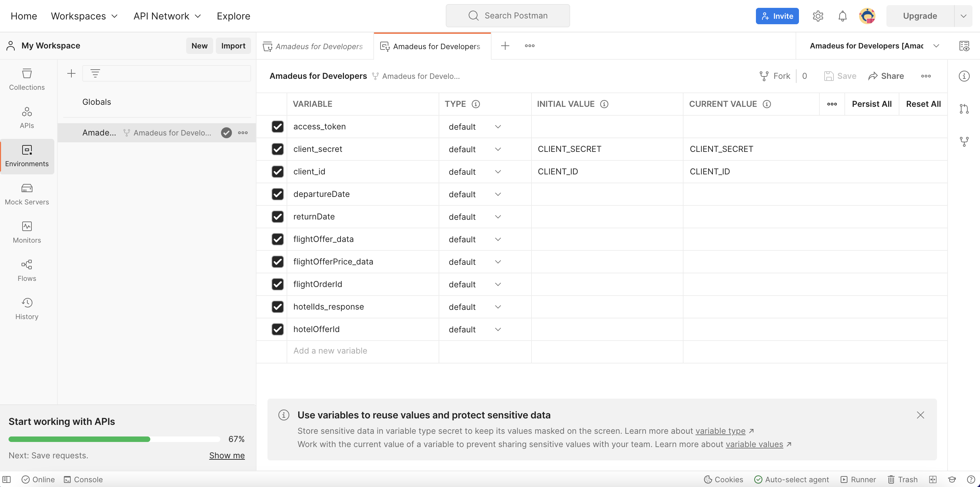Open forks icon in right sidebar
This screenshot has width=980, height=487.
click(x=964, y=142)
